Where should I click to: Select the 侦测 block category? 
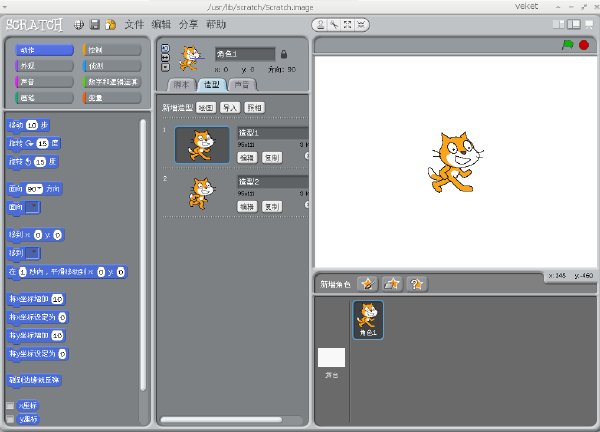pyautogui.click(x=112, y=66)
